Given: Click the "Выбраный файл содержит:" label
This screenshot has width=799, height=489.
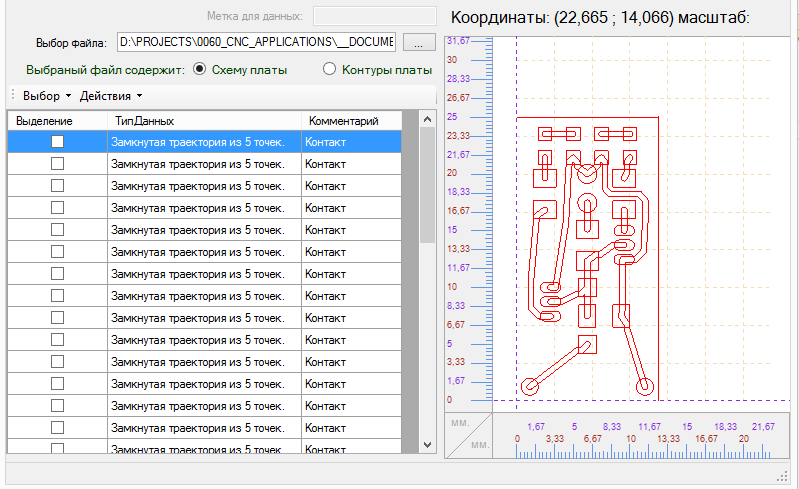Looking at the screenshot, I should click(x=105, y=70).
